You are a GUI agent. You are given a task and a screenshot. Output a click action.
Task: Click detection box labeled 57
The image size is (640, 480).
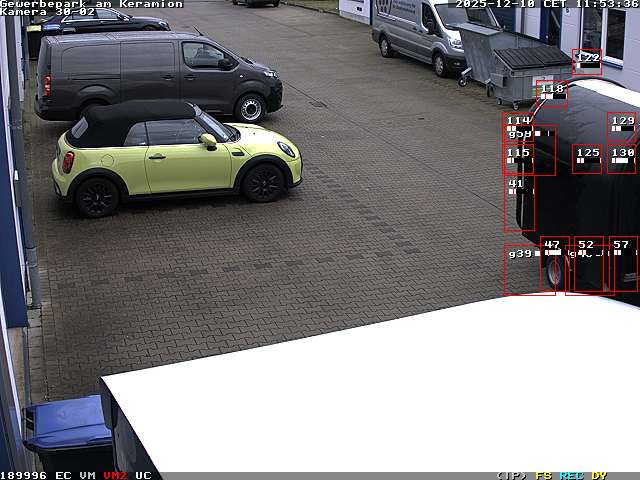[x=623, y=264]
